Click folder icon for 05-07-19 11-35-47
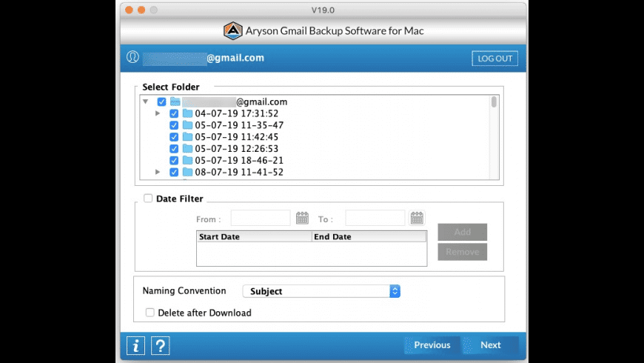The height and width of the screenshot is (363, 644). pyautogui.click(x=188, y=125)
